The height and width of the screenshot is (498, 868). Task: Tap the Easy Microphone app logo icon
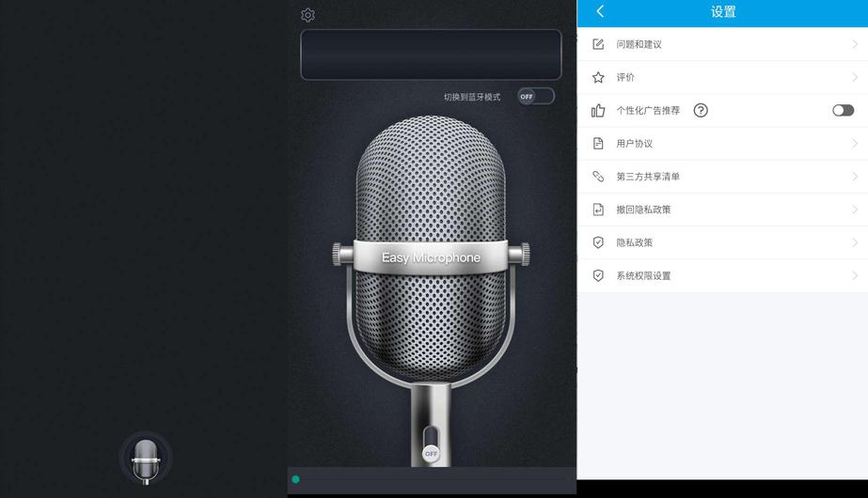point(146,459)
